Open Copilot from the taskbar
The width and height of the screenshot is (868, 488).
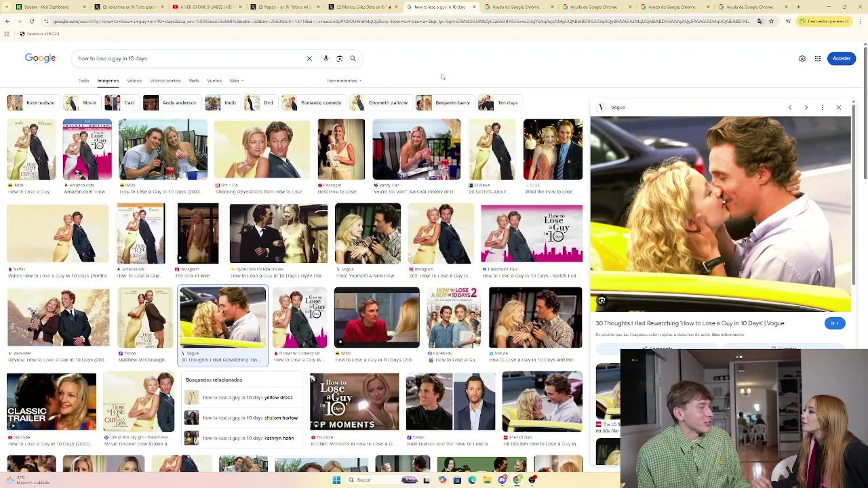(442, 480)
